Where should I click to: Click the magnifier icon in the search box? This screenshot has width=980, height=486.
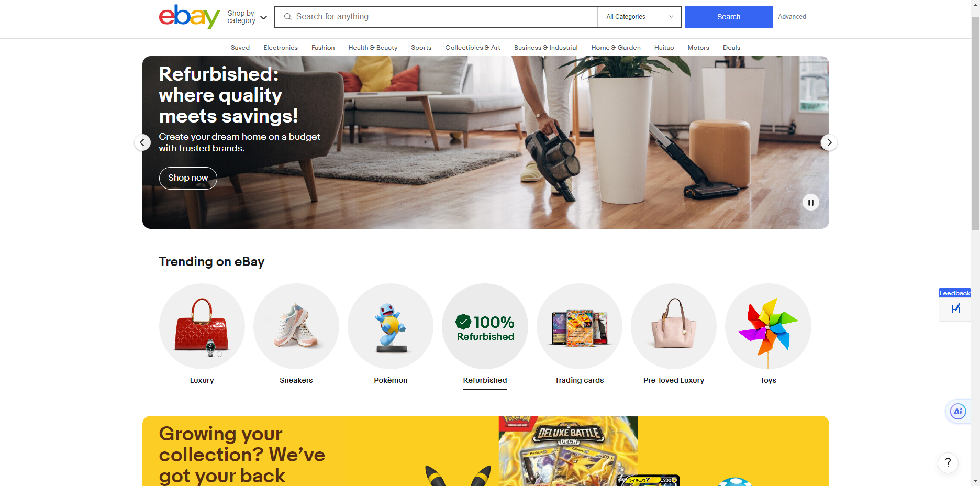(288, 17)
